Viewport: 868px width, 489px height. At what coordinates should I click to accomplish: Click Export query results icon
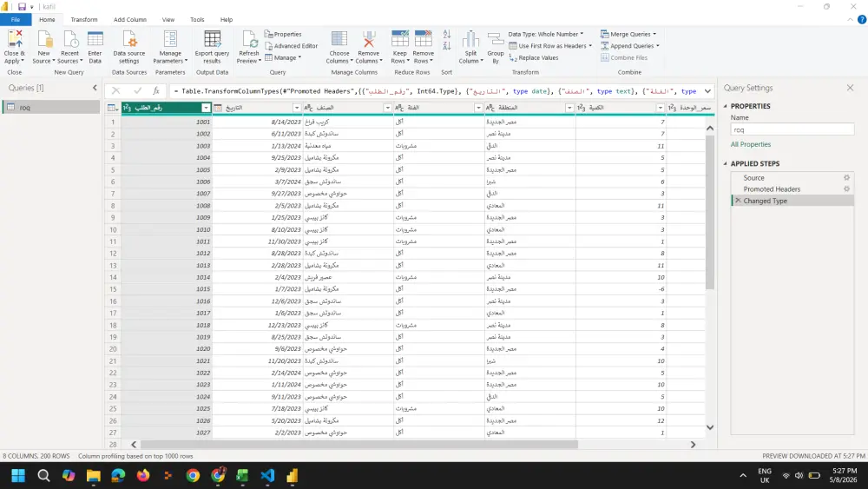click(212, 40)
